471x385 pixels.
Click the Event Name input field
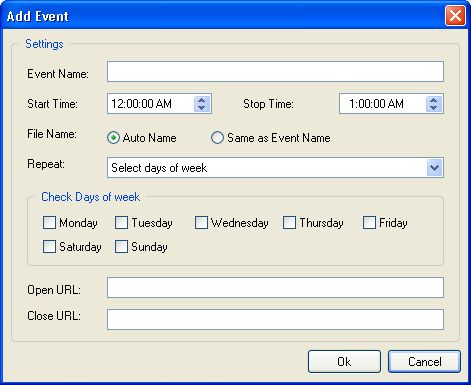275,71
